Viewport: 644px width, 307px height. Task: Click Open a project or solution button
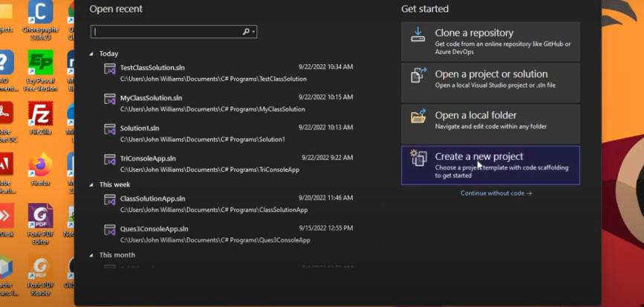coord(490,83)
